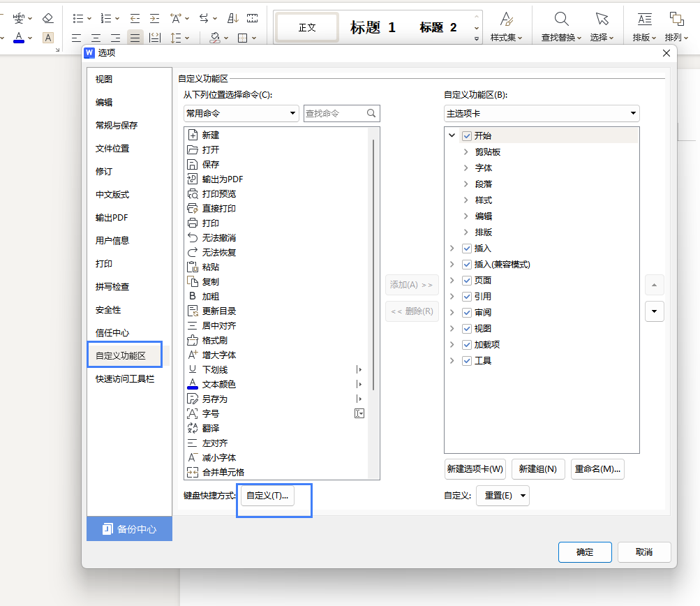Click the numbered list icon in the ribbon
This screenshot has width=700, height=606.
pyautogui.click(x=106, y=18)
